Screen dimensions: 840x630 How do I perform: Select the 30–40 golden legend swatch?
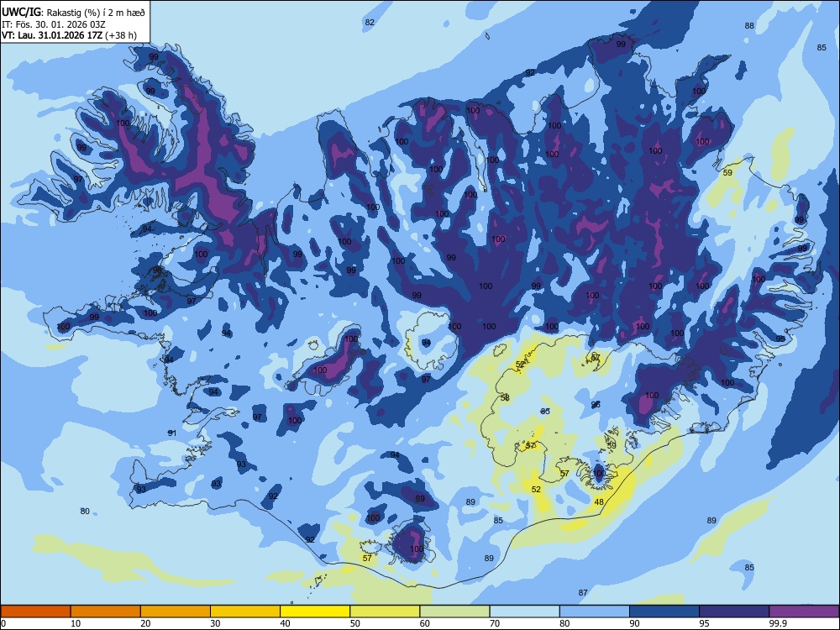pos(245,612)
